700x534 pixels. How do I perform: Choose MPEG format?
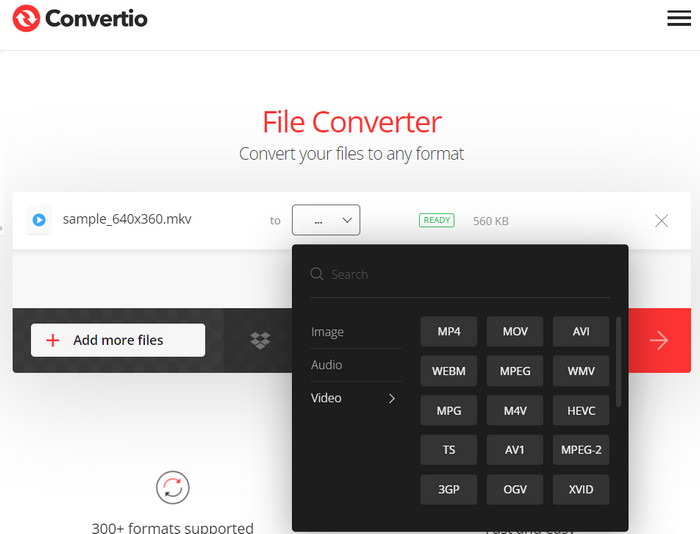point(515,371)
